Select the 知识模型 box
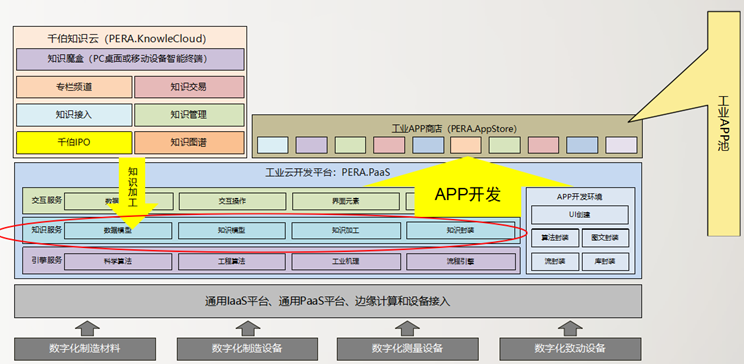744x364 pixels. [x=232, y=231]
